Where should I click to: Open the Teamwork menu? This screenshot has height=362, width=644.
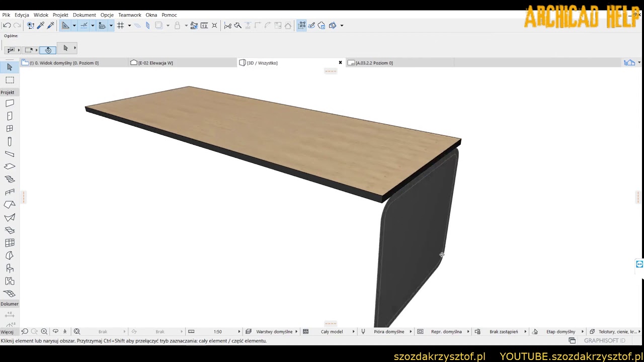[130, 15]
